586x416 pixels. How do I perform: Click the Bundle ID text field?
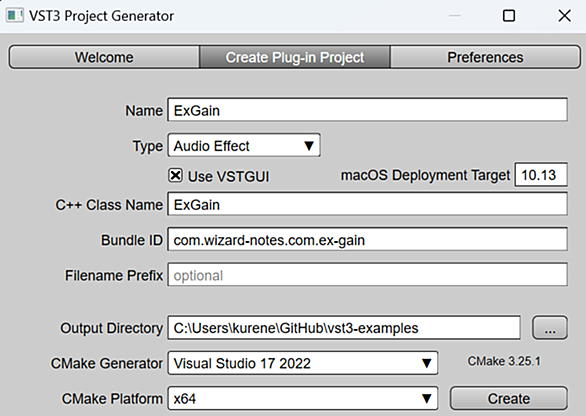367,240
